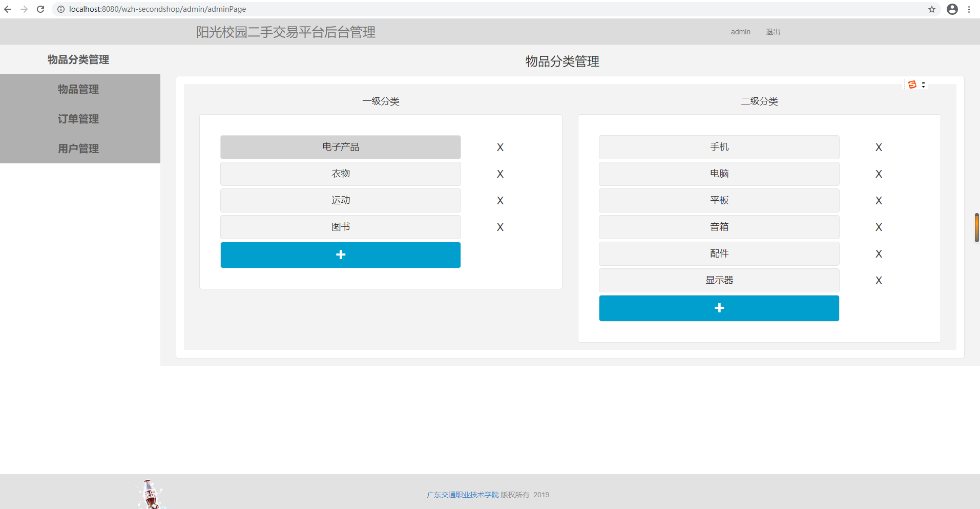Screen dimensions: 980x509
Task: Click the 一级分类 heading
Action: click(381, 101)
